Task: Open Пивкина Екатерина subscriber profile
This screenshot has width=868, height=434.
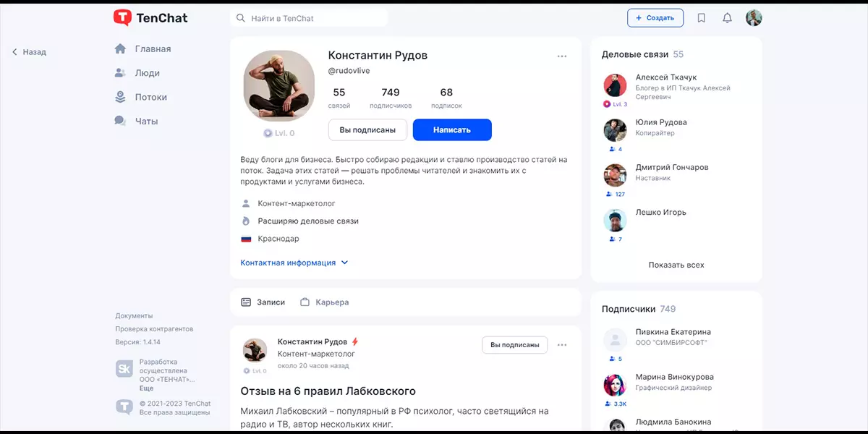Action: coord(673,332)
